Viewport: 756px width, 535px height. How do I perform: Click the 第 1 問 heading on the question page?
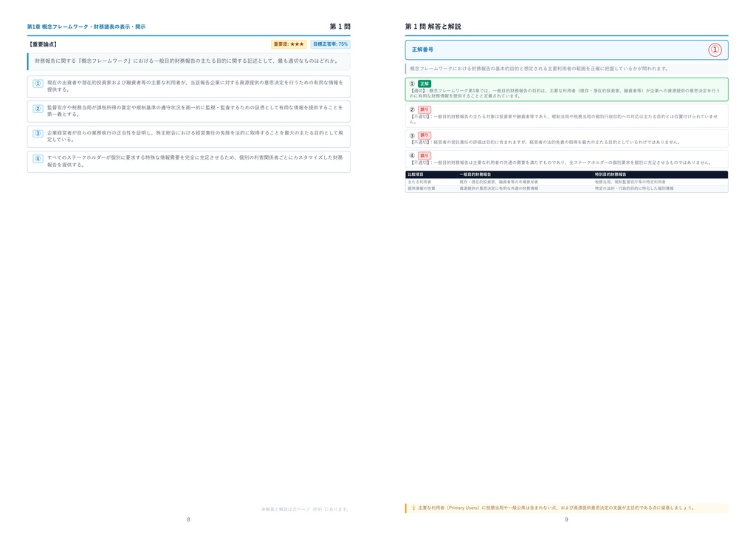pyautogui.click(x=340, y=27)
